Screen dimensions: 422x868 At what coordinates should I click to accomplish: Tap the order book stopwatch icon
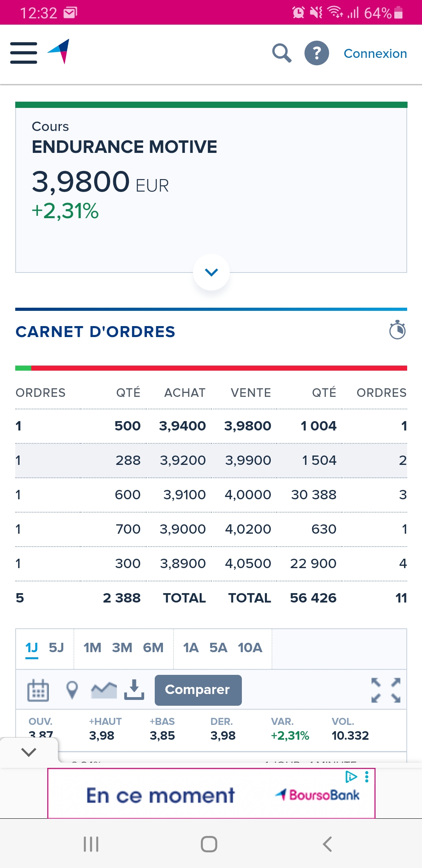(397, 330)
